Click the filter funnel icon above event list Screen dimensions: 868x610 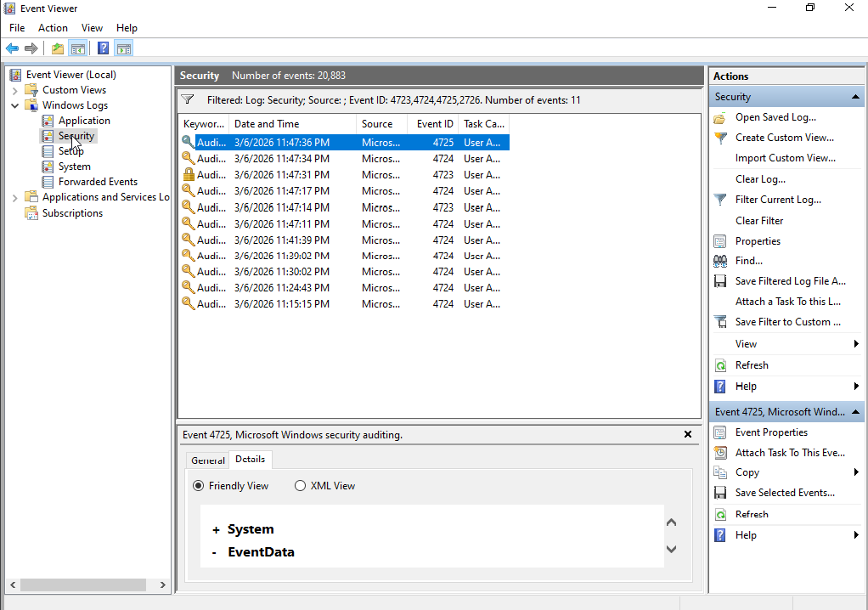pyautogui.click(x=189, y=99)
